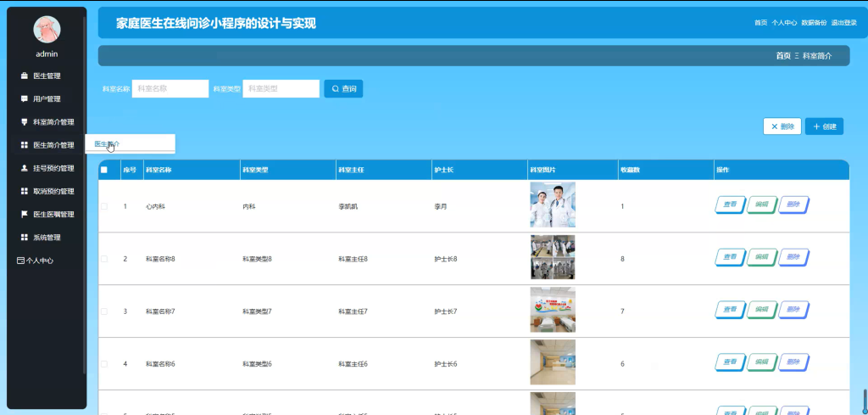The image size is (868, 415).
Task: Click the 系统管理 grid icon
Action: 24,237
